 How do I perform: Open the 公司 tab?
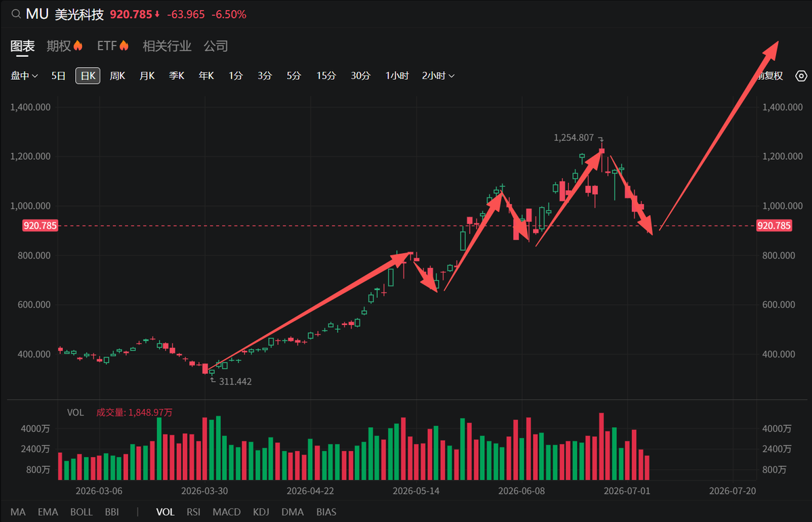tap(215, 46)
